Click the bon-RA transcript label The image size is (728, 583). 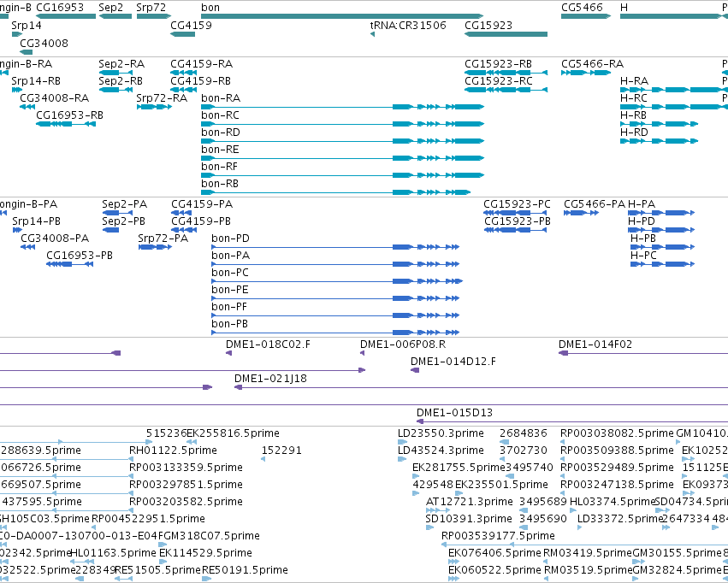point(221,97)
